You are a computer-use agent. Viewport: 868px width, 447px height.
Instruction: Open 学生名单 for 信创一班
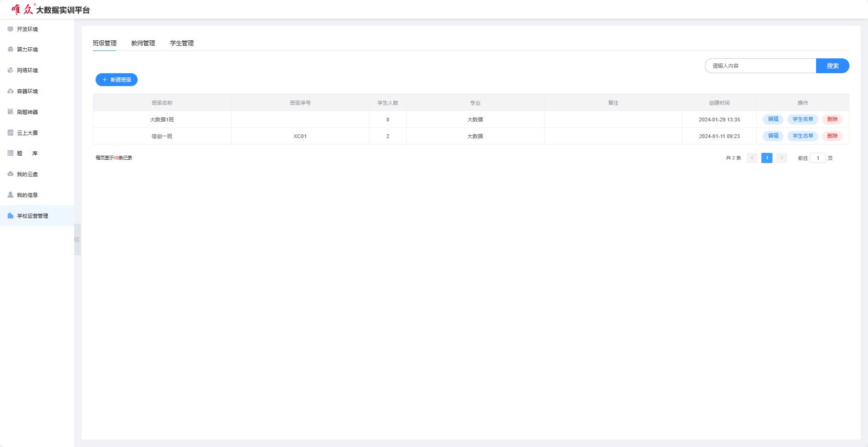point(803,136)
